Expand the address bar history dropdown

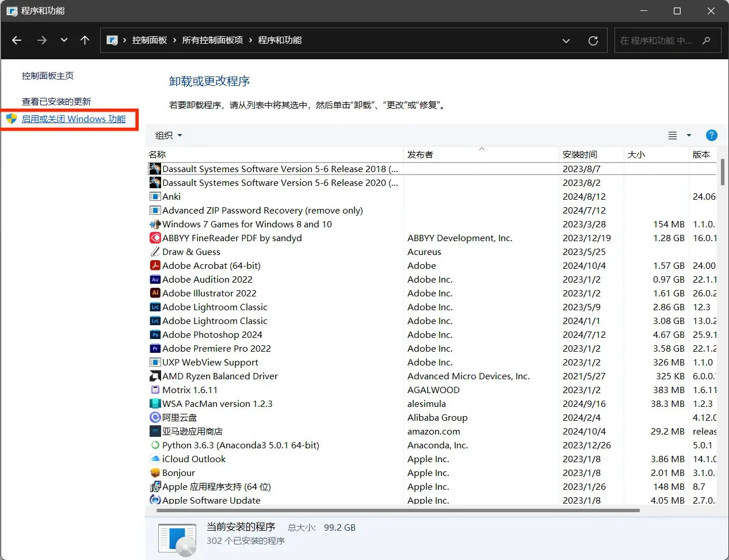pyautogui.click(x=566, y=41)
